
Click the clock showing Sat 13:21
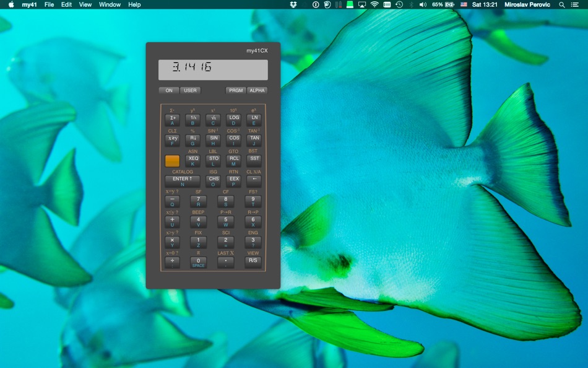(x=485, y=4)
